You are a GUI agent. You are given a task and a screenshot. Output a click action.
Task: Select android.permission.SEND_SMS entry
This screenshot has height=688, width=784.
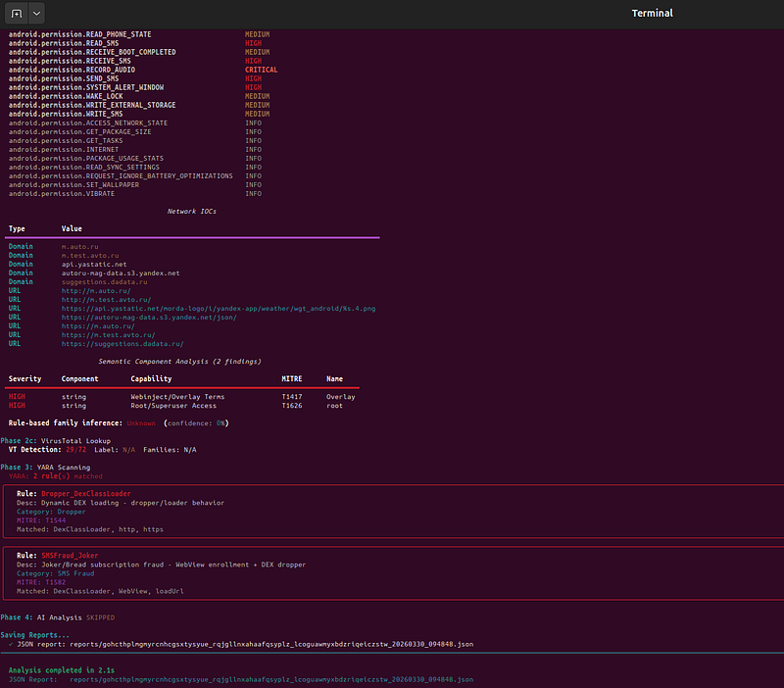click(64, 79)
